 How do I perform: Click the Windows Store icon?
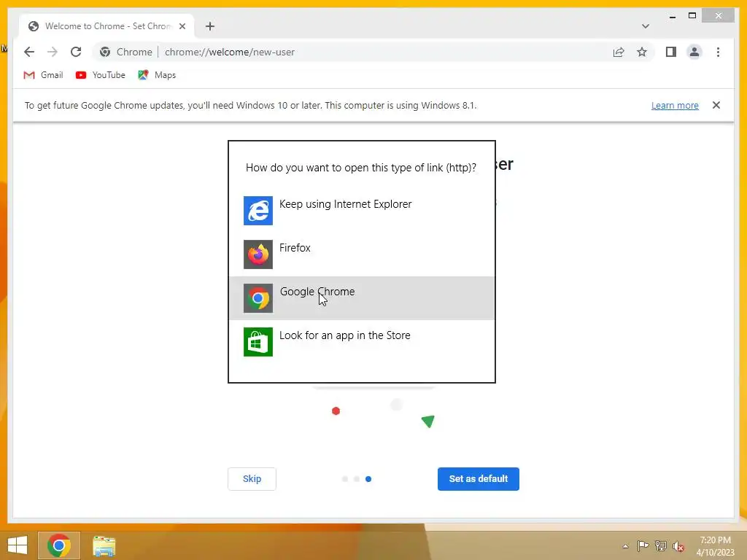coord(258,342)
